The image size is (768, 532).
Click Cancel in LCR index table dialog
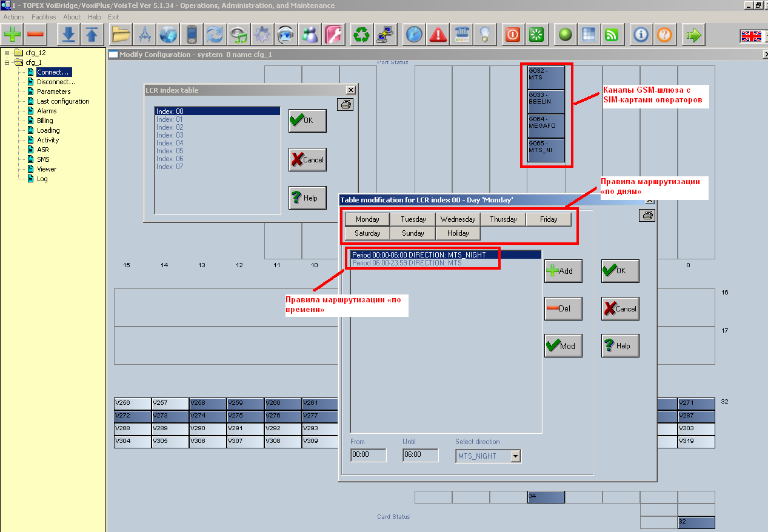[307, 159]
